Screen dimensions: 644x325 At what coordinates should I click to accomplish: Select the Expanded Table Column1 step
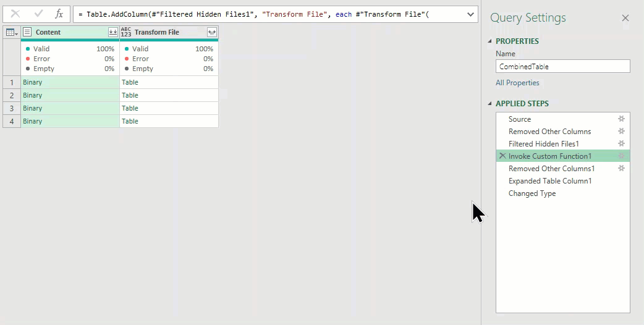tap(550, 181)
